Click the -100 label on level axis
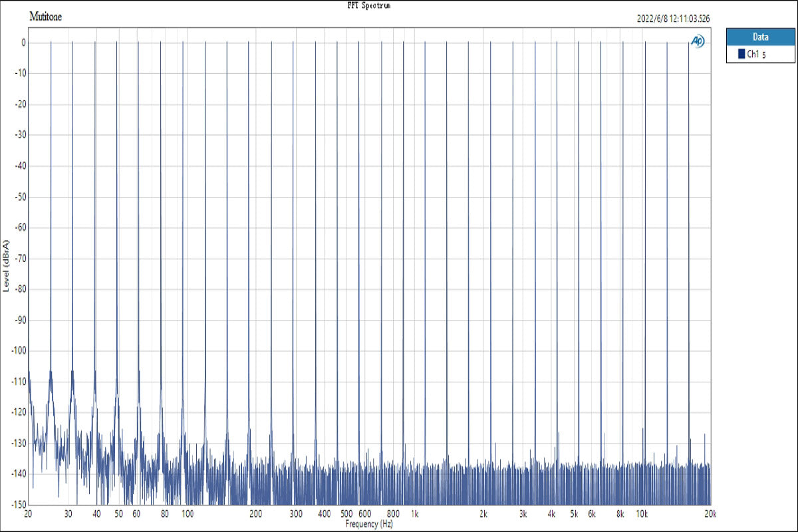Viewport: 798px width, 532px height. point(17,350)
